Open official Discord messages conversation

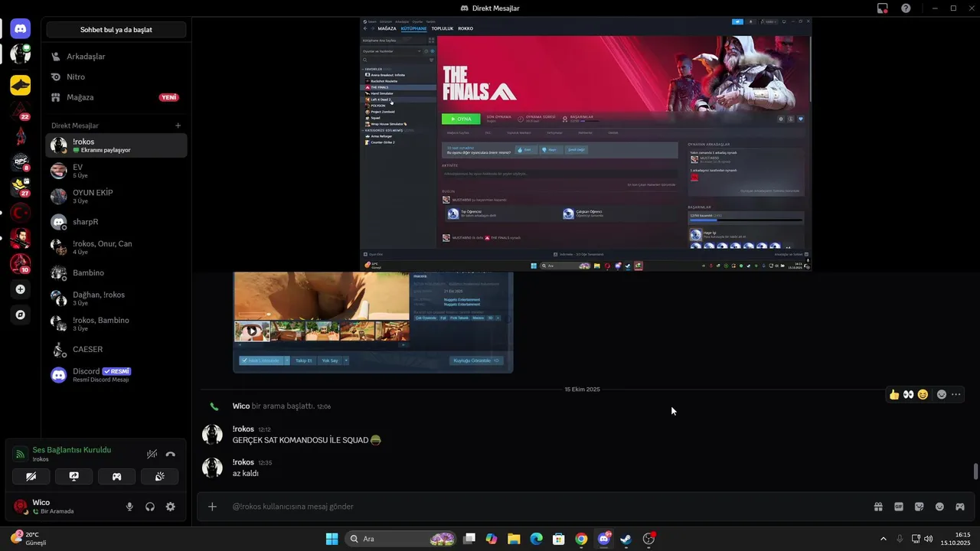(116, 375)
